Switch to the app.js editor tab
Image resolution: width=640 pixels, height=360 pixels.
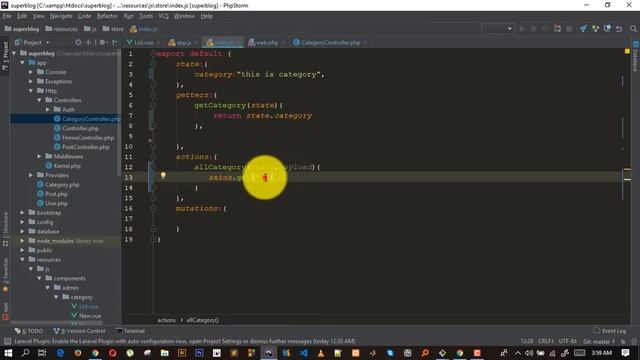[183, 42]
